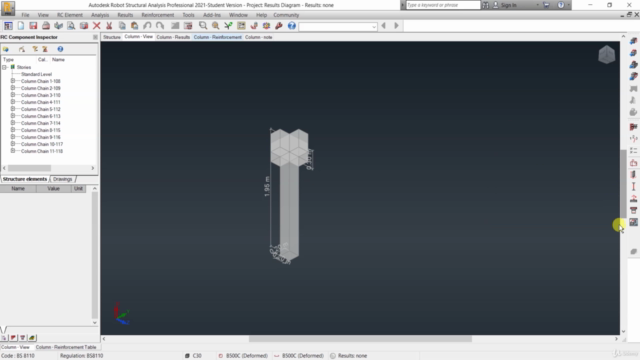Select Column Chain 4-111 row
640x360 pixels.
[x=40, y=102]
